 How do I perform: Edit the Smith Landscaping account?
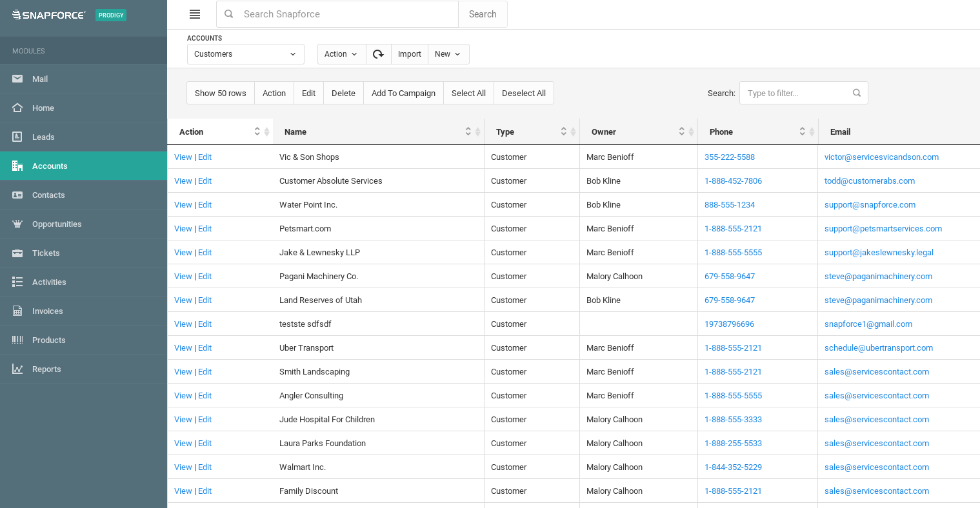pyautogui.click(x=205, y=371)
